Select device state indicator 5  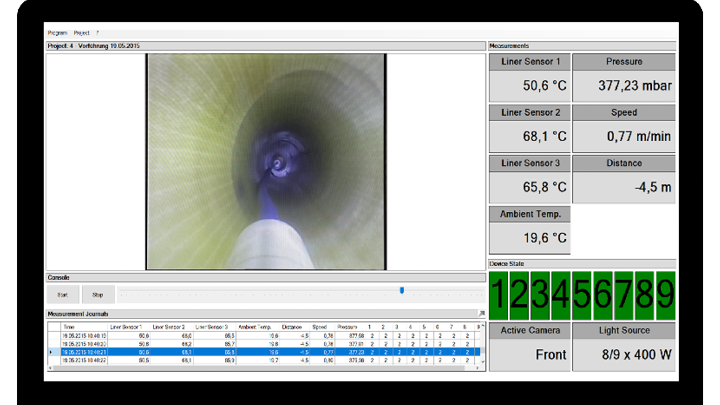pyautogui.click(x=582, y=294)
